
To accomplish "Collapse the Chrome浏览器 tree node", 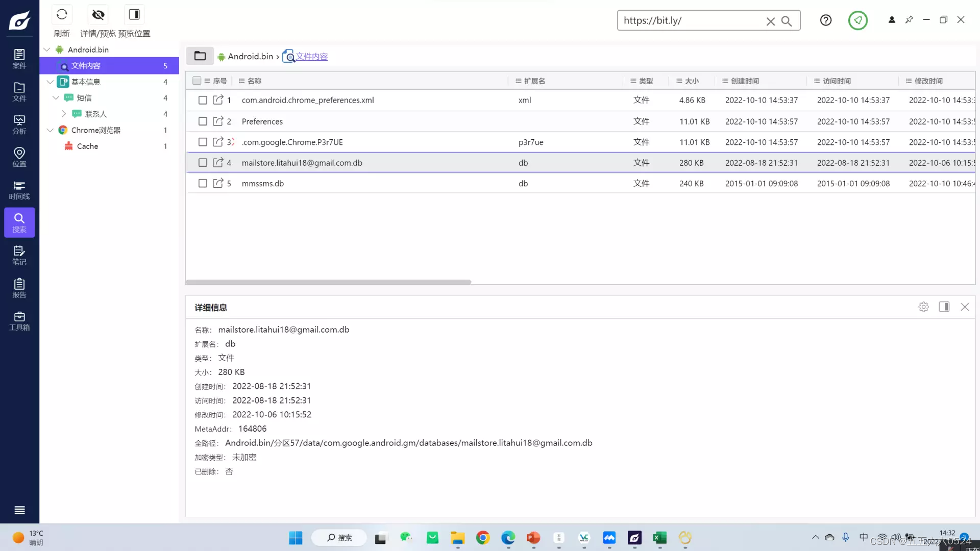I will [50, 130].
